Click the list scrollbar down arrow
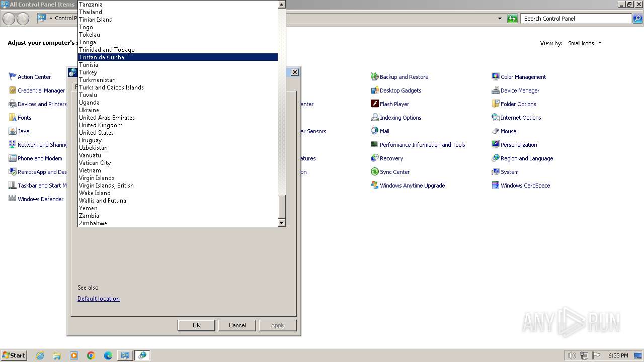 point(282,222)
